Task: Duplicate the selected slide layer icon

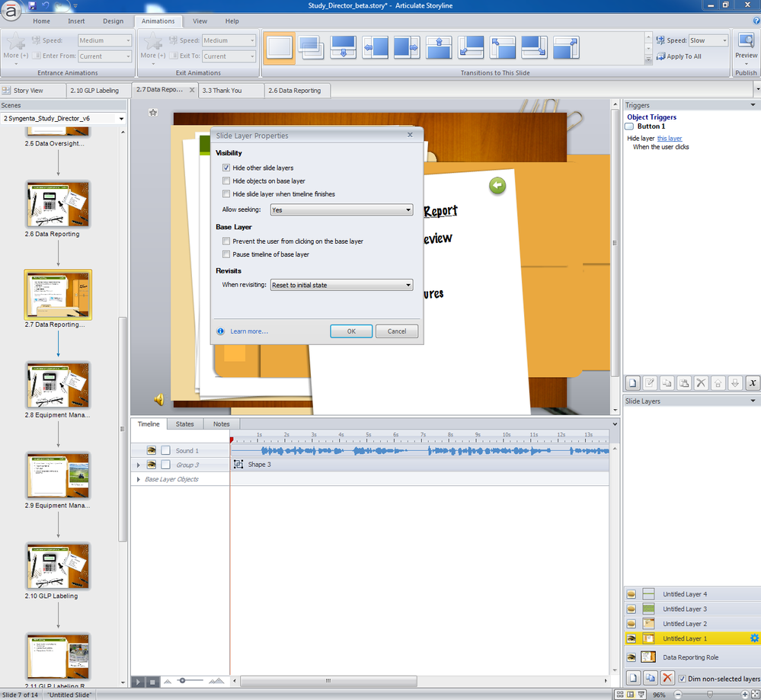Action: pyautogui.click(x=650, y=678)
